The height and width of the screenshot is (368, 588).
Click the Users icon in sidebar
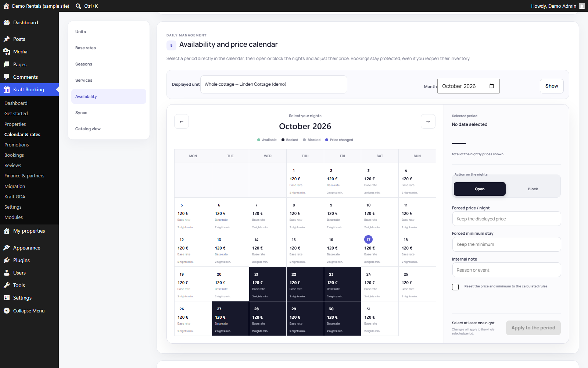pos(7,273)
